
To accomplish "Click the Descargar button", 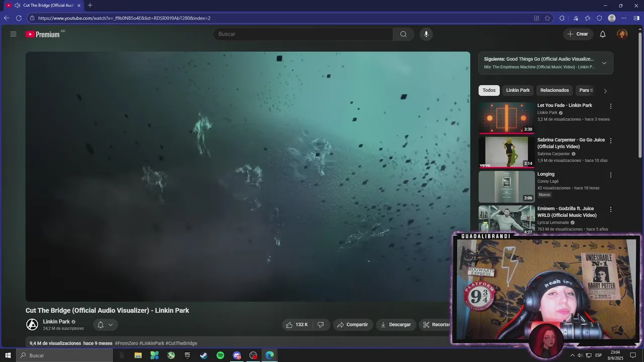I will pyautogui.click(x=395, y=325).
